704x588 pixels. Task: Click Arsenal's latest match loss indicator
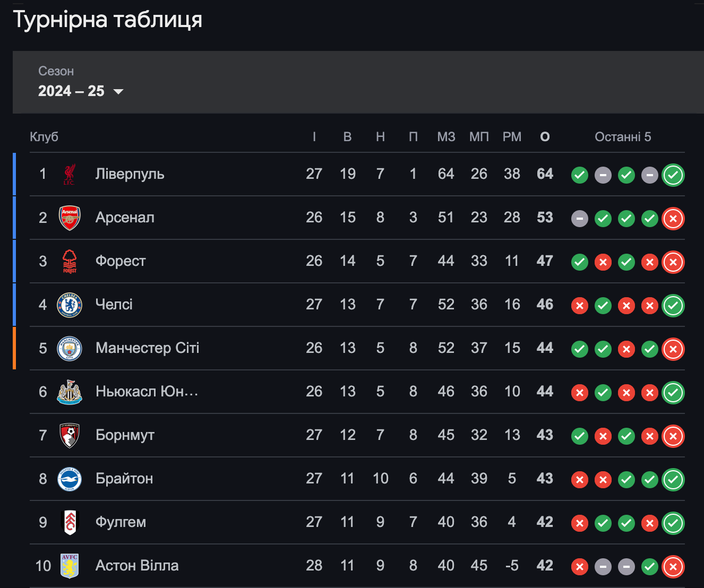click(x=673, y=219)
